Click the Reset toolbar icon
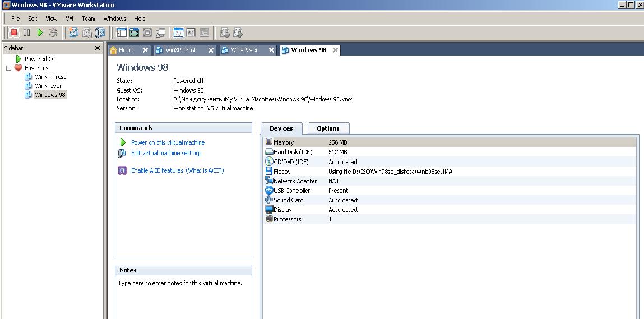Image resolution: width=644 pixels, height=319 pixels. 53,33
